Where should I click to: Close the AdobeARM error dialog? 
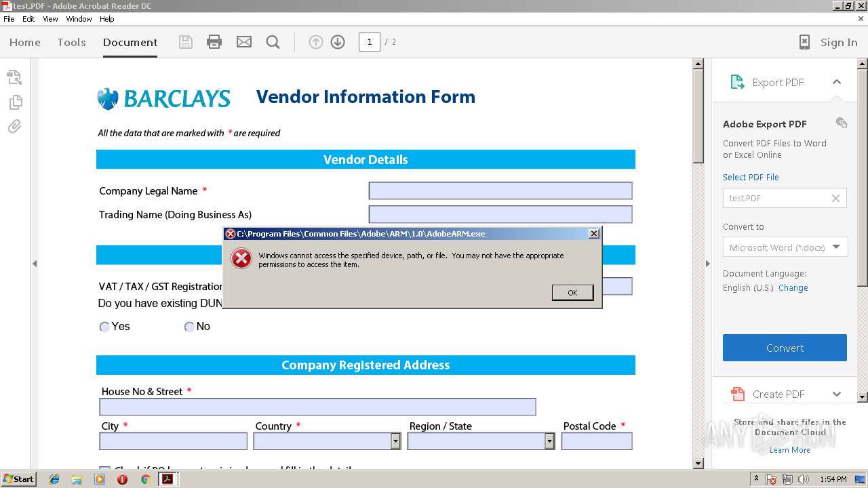594,234
